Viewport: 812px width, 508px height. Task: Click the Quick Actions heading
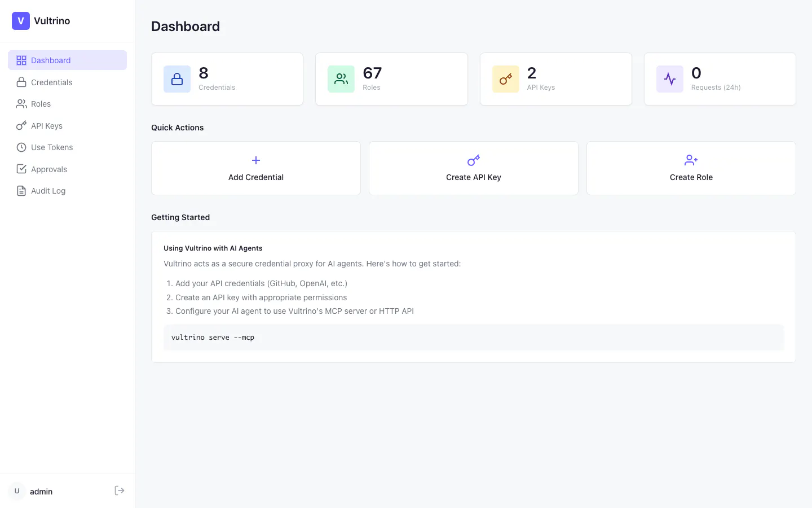click(178, 128)
